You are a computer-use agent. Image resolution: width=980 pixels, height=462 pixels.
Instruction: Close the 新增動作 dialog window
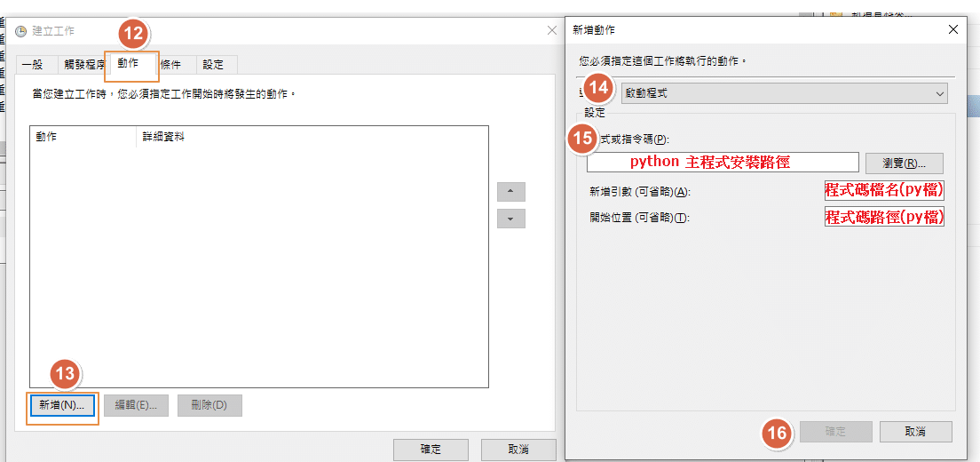pos(952,29)
